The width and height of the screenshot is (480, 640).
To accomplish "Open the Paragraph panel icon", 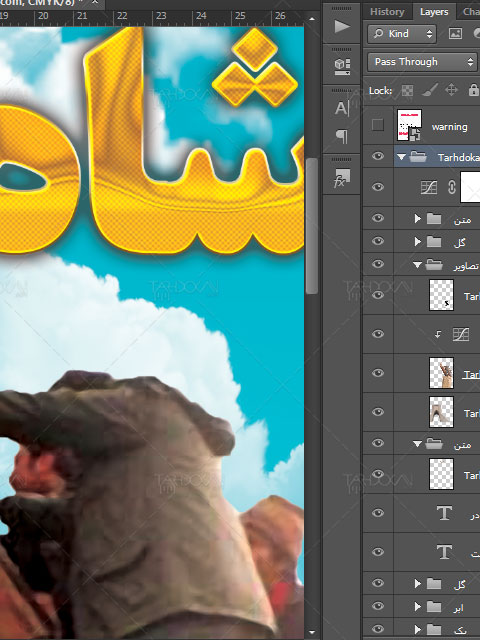I will coord(342,137).
